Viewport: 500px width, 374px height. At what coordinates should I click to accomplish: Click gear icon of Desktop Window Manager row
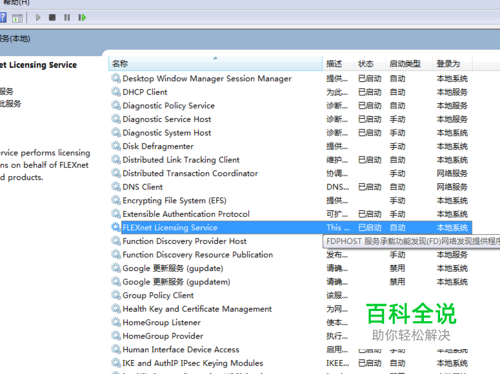[x=116, y=78]
